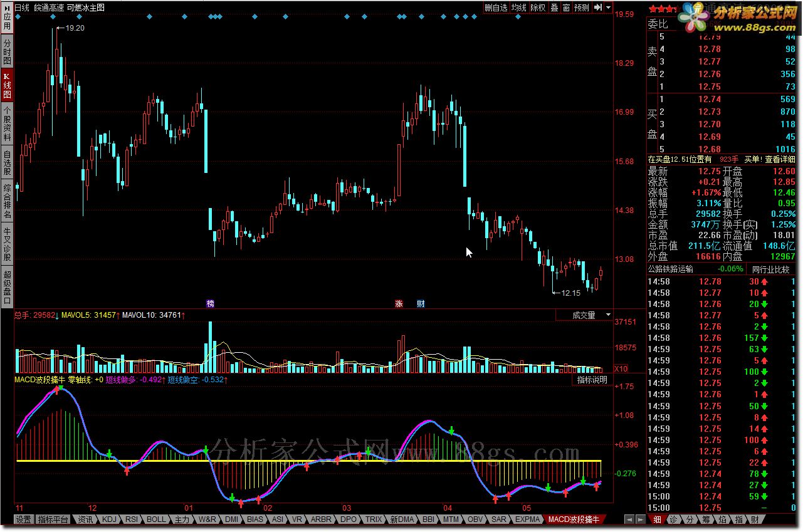Viewport: 803px width, 532px height.
Task: Select the 筹 tab at bottom right
Action: point(706,519)
